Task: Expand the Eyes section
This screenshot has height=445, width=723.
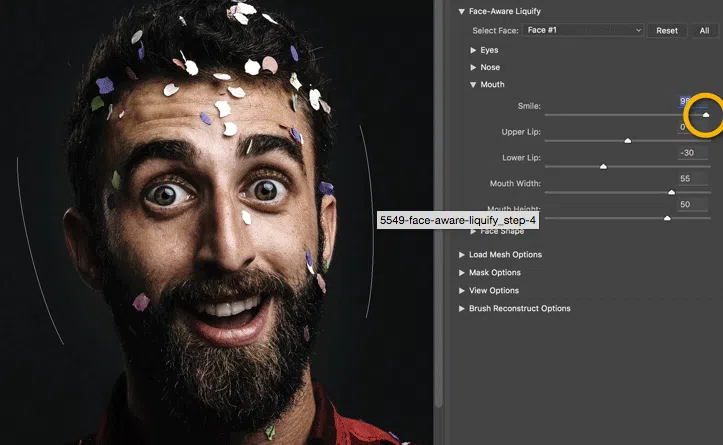Action: (x=473, y=50)
